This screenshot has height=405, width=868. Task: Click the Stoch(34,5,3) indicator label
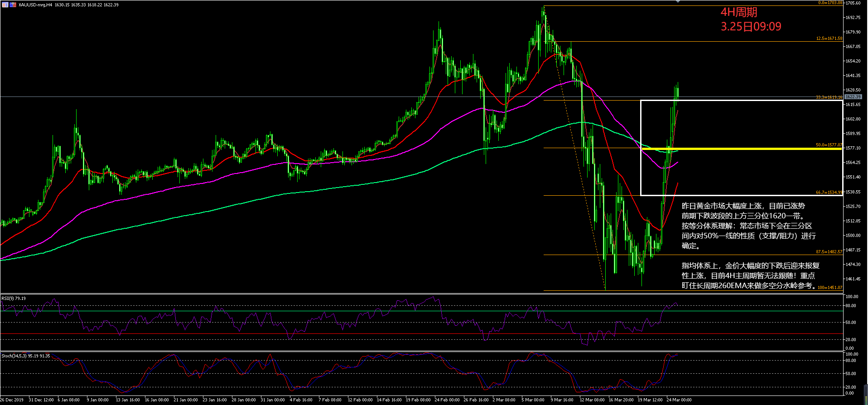click(x=26, y=356)
